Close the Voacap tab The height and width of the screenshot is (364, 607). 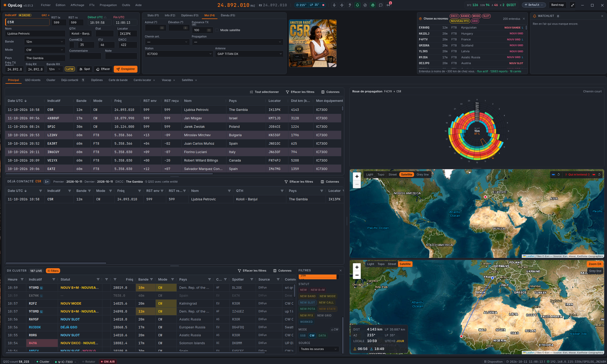(174, 80)
